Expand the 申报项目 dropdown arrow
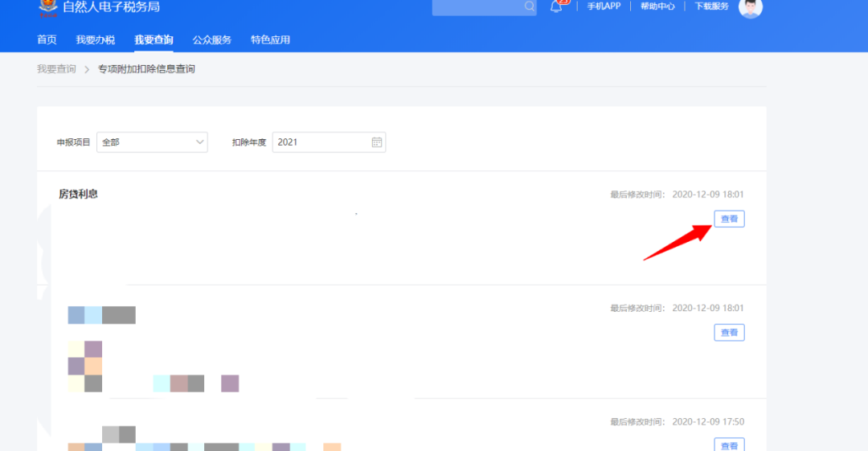Image resolution: width=868 pixels, height=451 pixels. point(199,142)
